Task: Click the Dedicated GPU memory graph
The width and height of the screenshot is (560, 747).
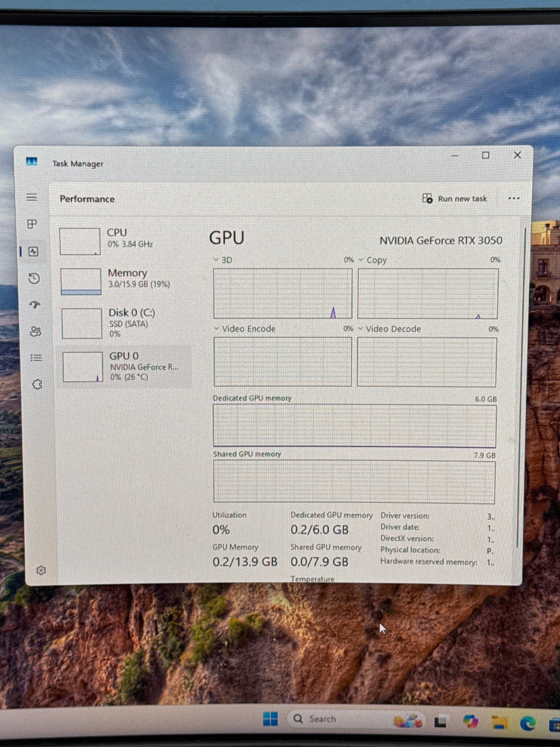Action: (355, 426)
